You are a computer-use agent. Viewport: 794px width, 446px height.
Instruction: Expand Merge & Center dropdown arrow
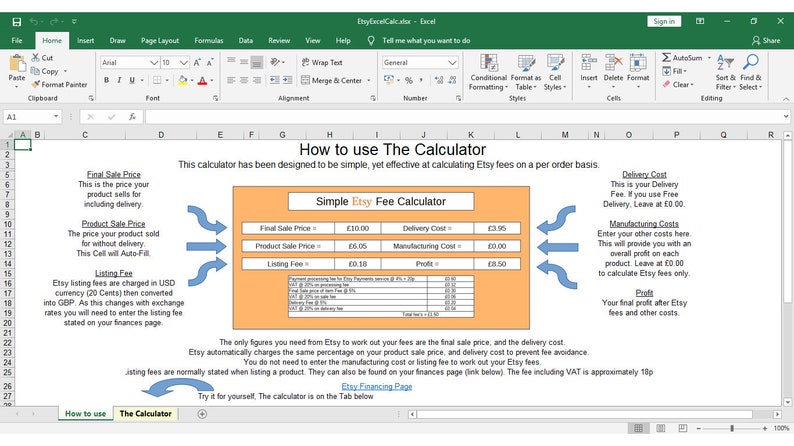click(x=369, y=80)
